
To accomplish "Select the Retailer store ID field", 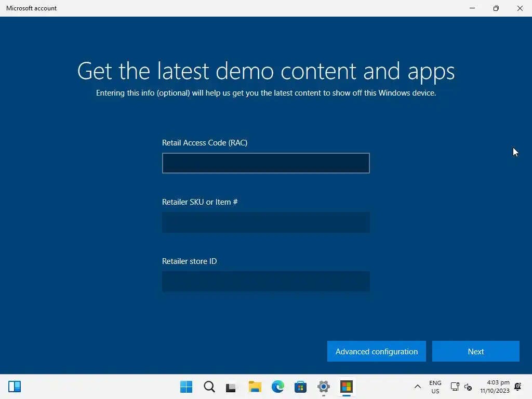I will coord(265,281).
